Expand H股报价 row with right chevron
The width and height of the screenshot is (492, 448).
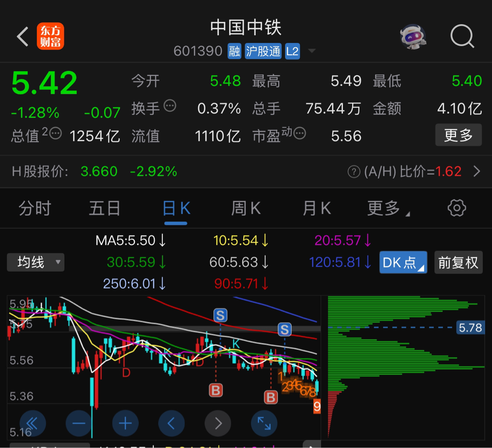477,172
